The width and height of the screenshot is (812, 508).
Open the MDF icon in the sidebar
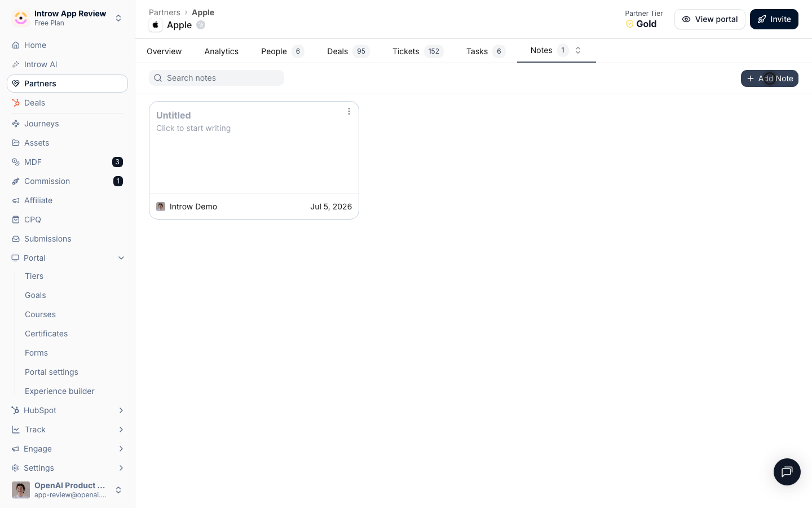pyautogui.click(x=16, y=162)
